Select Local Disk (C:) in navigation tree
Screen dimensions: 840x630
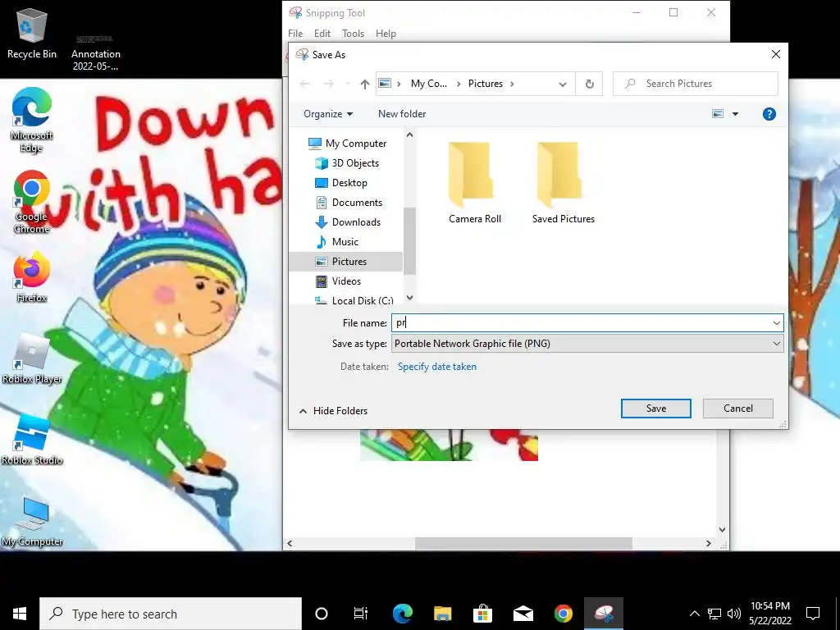tap(354, 300)
